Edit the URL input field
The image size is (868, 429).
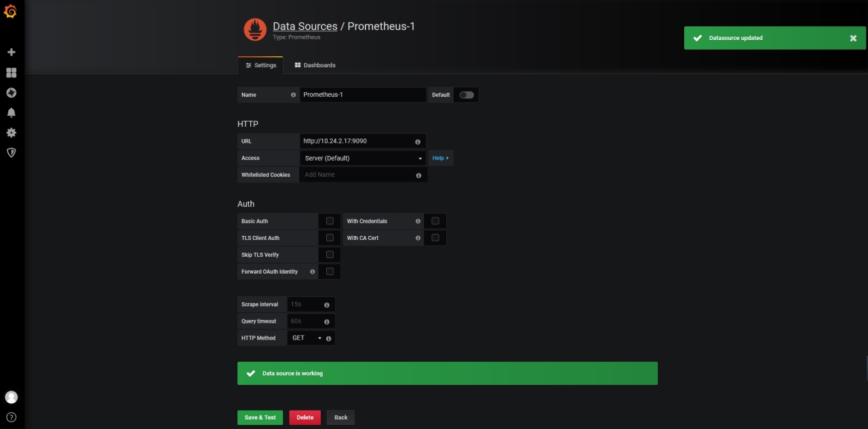[x=363, y=141]
